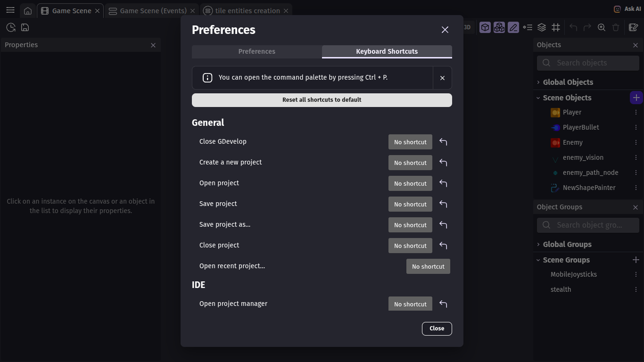
Task: Go to the home tab icon
Action: [x=28, y=11]
